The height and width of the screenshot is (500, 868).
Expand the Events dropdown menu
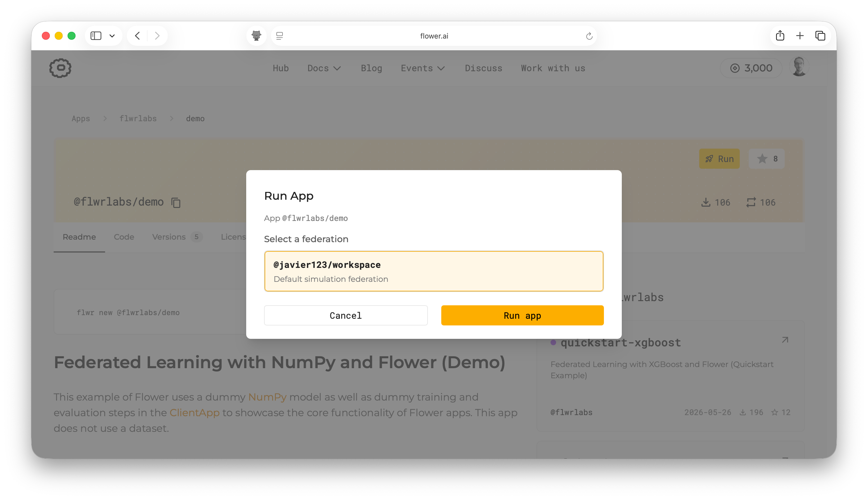(423, 68)
